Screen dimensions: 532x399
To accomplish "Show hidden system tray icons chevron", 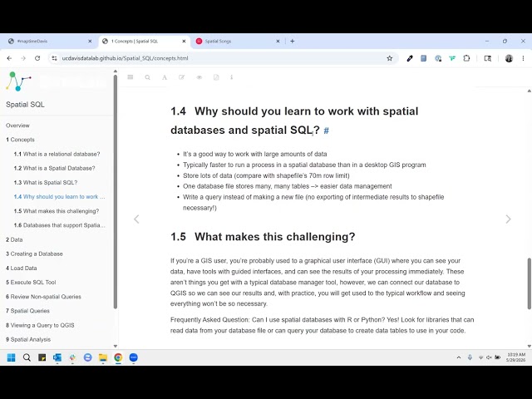I will pos(459,357).
